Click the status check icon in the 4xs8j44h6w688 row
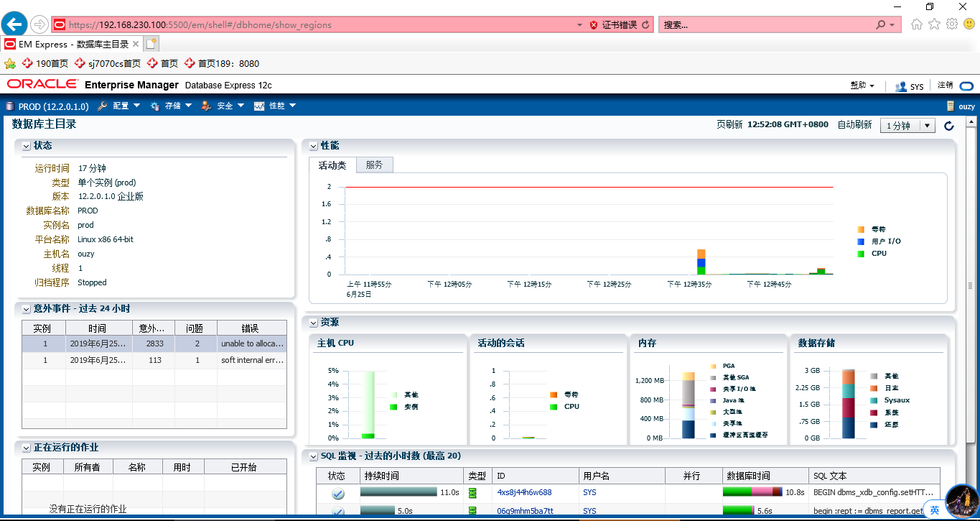Screen dimensions: 980x521 tap(337, 494)
